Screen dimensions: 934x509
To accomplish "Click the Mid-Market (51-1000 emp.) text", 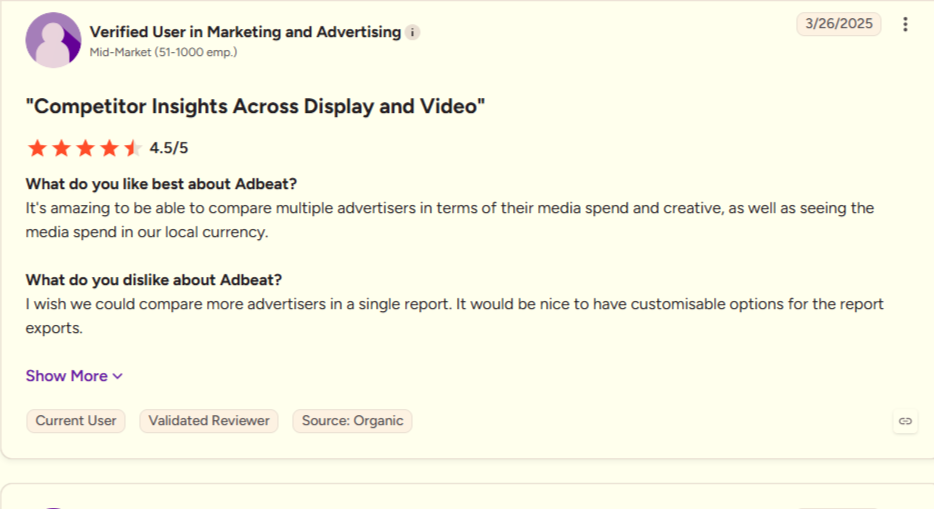I will [x=163, y=52].
